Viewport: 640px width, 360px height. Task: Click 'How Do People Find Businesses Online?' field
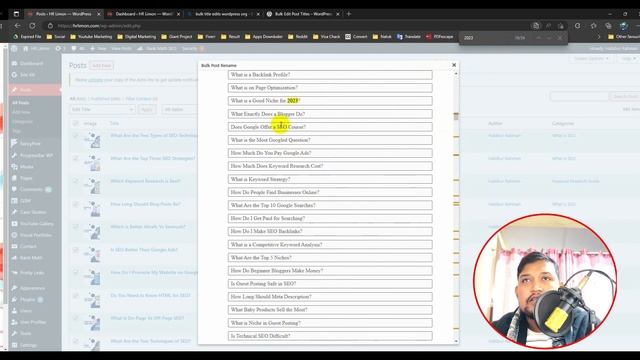pyautogui.click(x=330, y=192)
